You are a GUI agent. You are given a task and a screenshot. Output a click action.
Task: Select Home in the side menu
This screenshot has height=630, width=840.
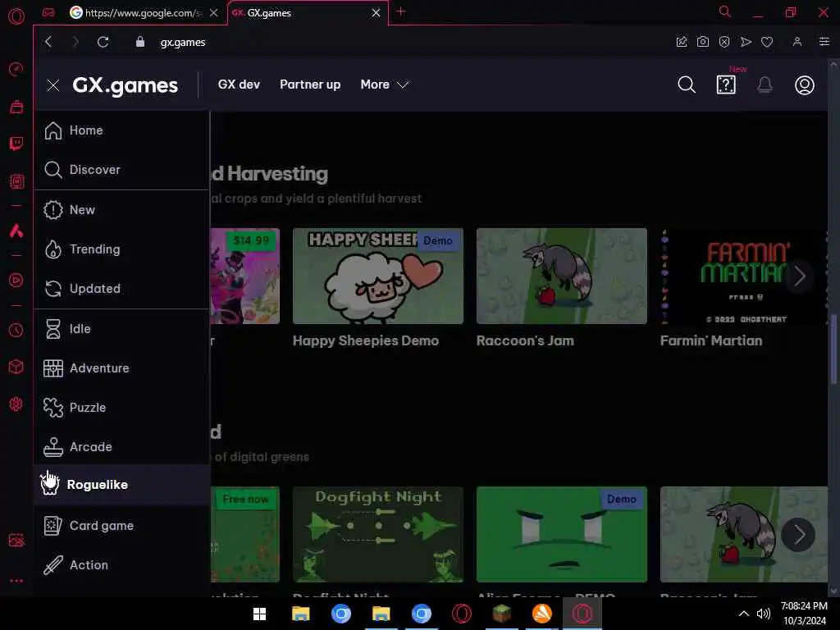(121, 130)
